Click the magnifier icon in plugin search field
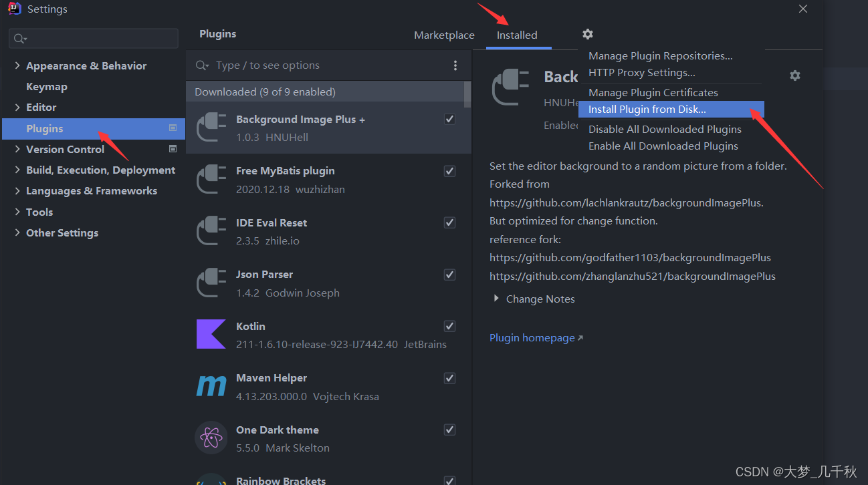Image resolution: width=868 pixels, height=485 pixels. click(202, 65)
